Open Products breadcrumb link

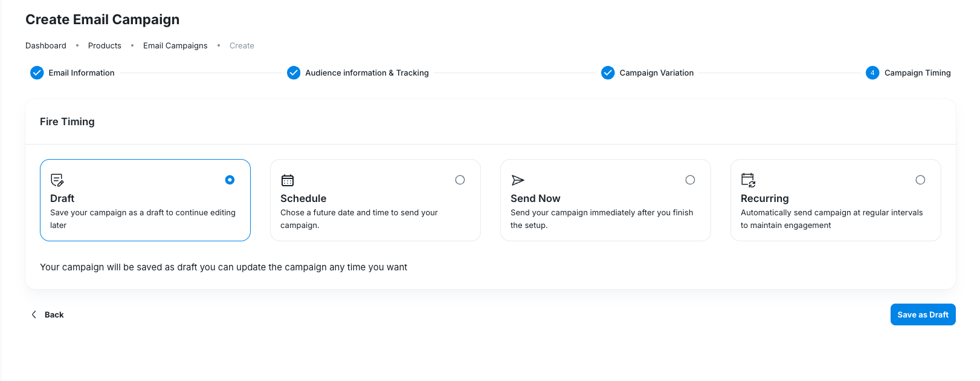(105, 45)
